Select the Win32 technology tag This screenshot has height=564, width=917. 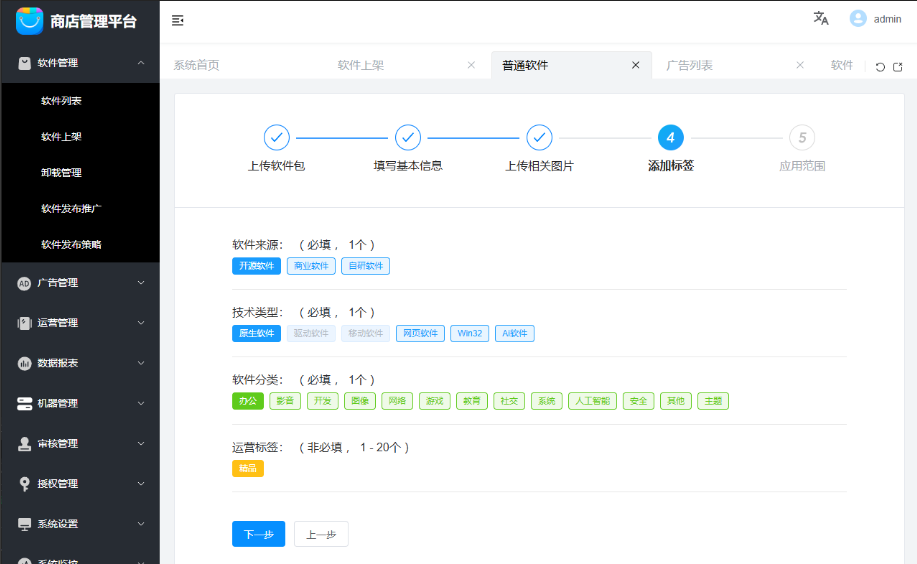[470, 333]
